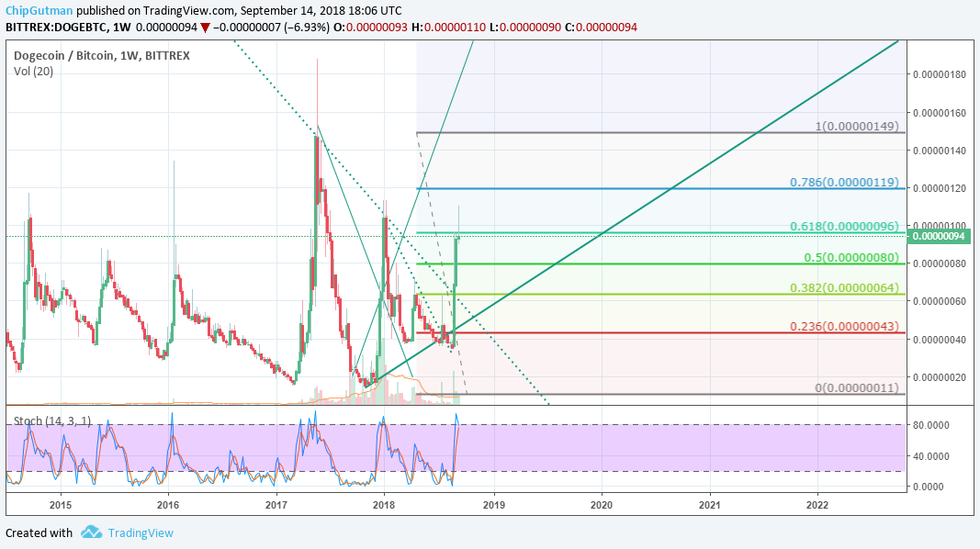This screenshot has width=980, height=549.
Task: Click the 80.0000 stochastic axis label
Action: (x=931, y=425)
